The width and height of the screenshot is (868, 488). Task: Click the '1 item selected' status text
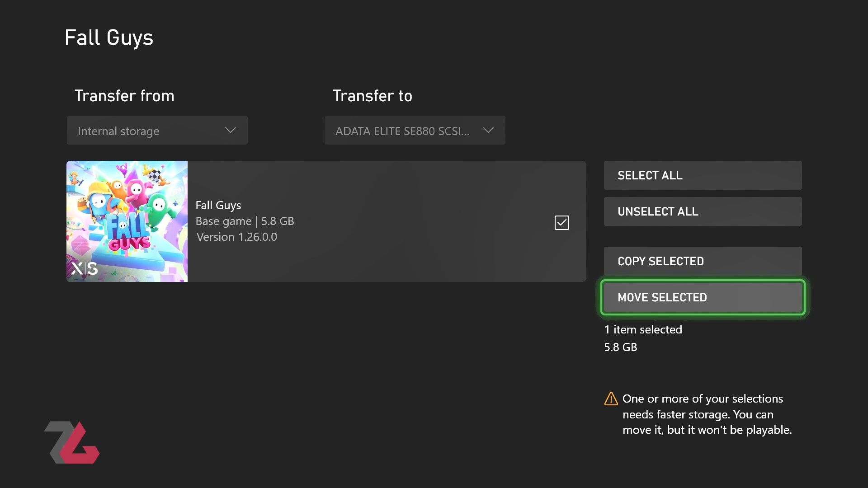643,329
